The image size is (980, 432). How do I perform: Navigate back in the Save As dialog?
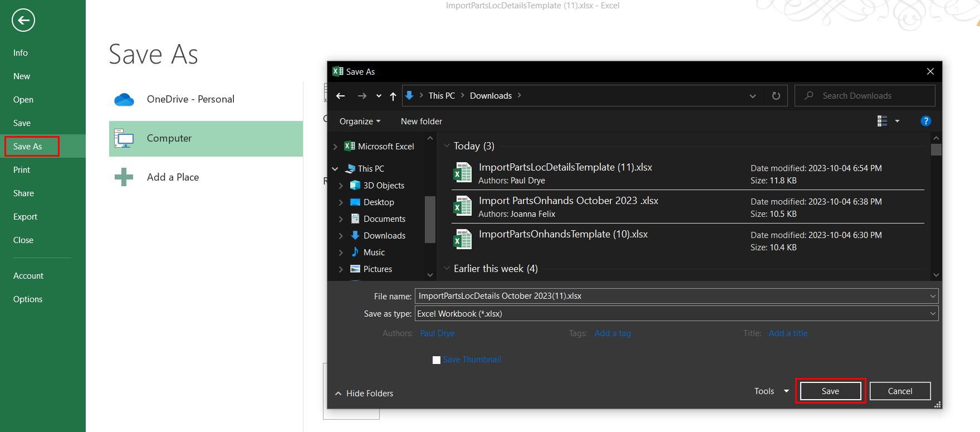pos(341,96)
